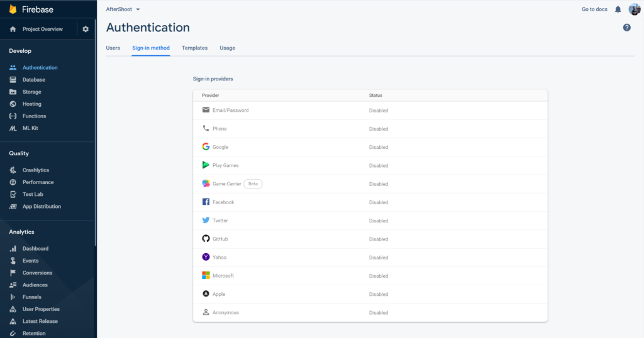Switch to the Users tab
The width and height of the screenshot is (644, 338).
pyautogui.click(x=113, y=48)
